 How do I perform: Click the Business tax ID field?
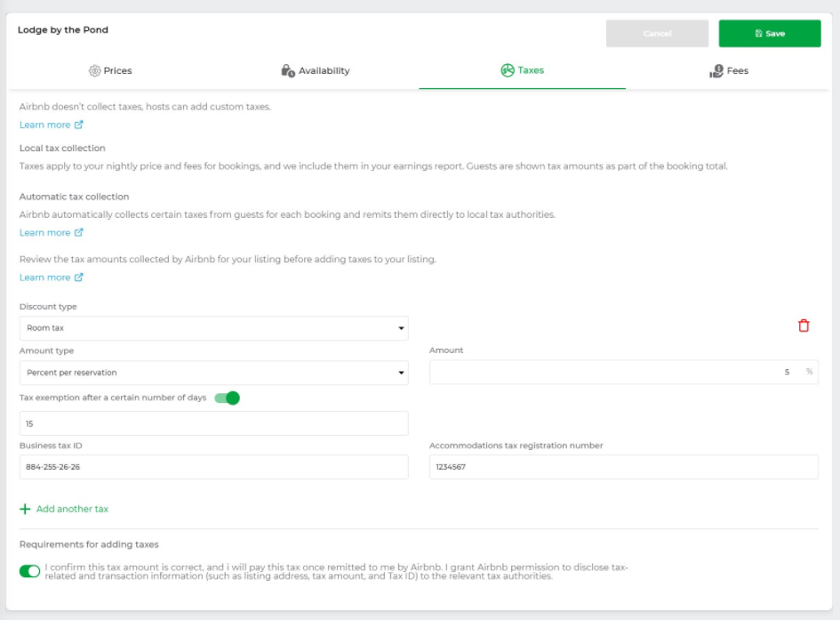(x=213, y=467)
